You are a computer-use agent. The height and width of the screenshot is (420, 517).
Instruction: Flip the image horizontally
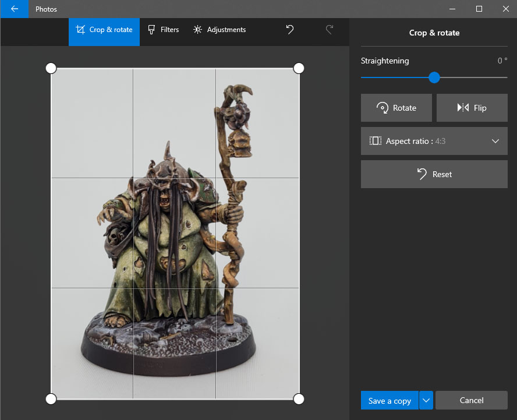[472, 108]
